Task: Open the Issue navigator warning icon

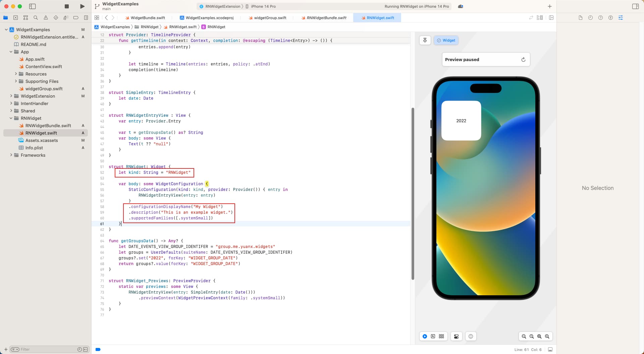Action: tap(46, 17)
